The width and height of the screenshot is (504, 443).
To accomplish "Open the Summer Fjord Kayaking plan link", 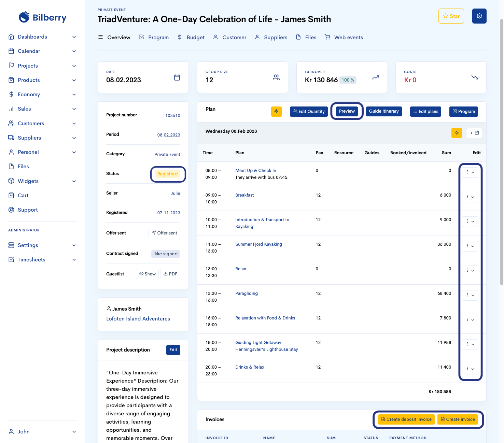I will point(258,244).
